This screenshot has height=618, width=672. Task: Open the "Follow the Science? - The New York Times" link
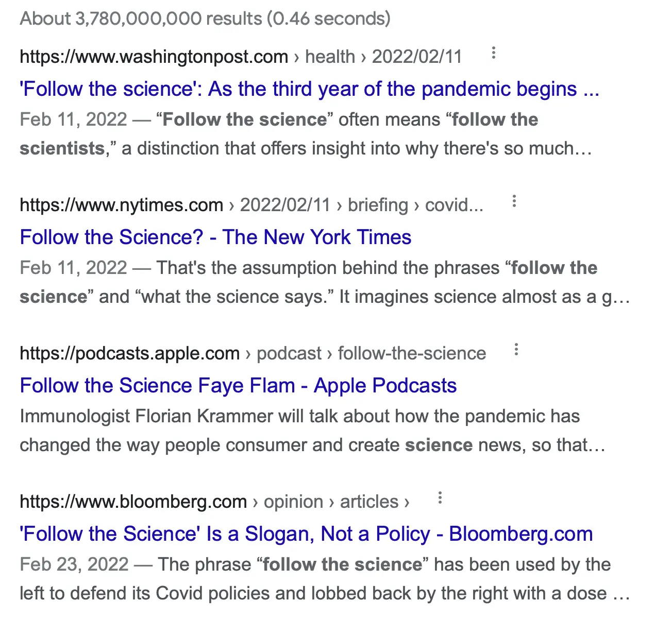215,237
